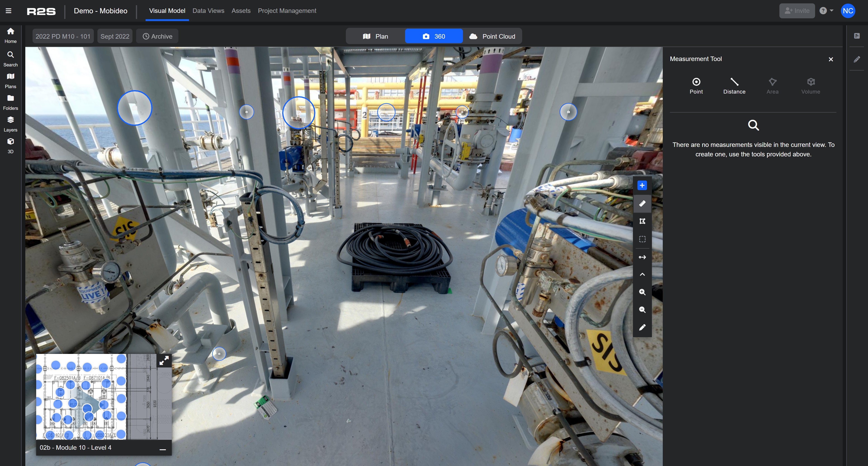Zoom out using the magnifier minus
This screenshot has width=868, height=466.
coord(642,310)
